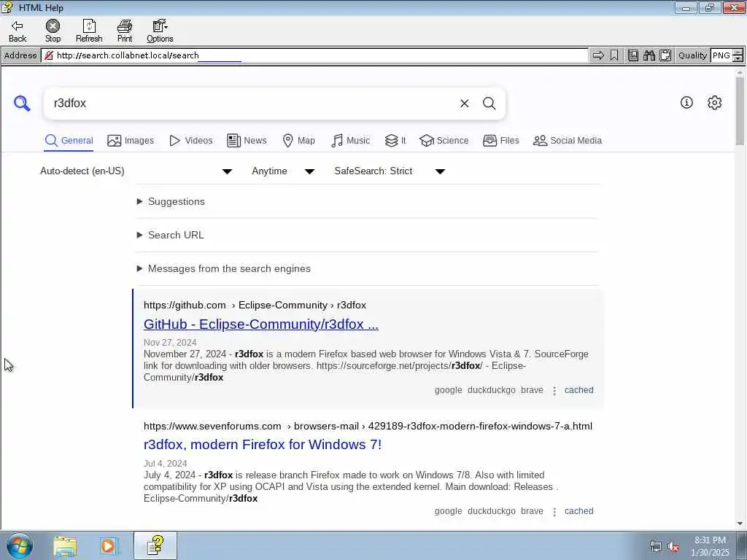747x560 pixels.
Task: Switch to the Social Media tab
Action: 568,141
